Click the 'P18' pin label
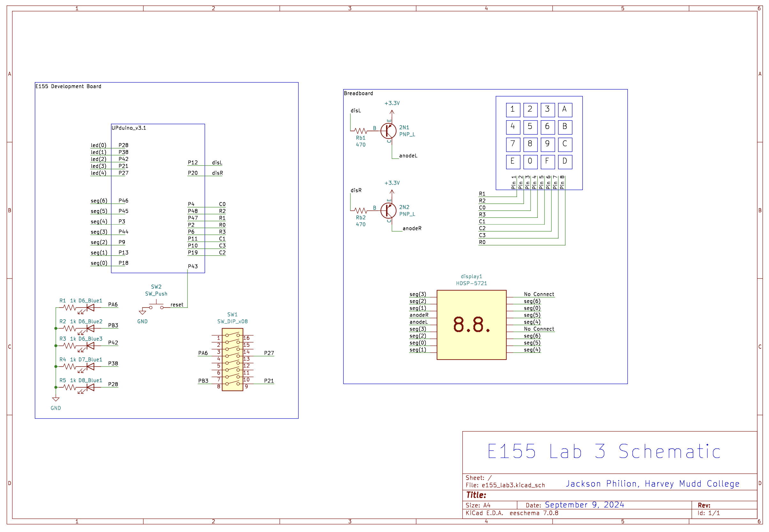The width and height of the screenshot is (769, 532). coord(123,263)
